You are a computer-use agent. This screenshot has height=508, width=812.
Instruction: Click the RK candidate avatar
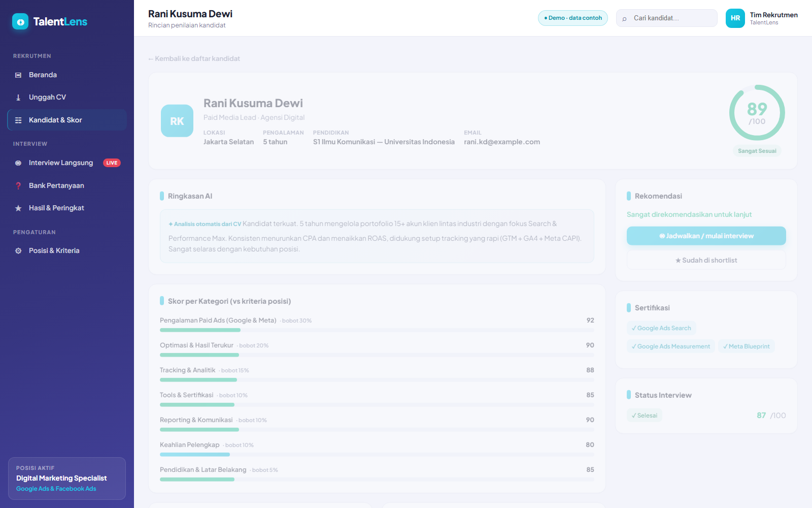(177, 121)
